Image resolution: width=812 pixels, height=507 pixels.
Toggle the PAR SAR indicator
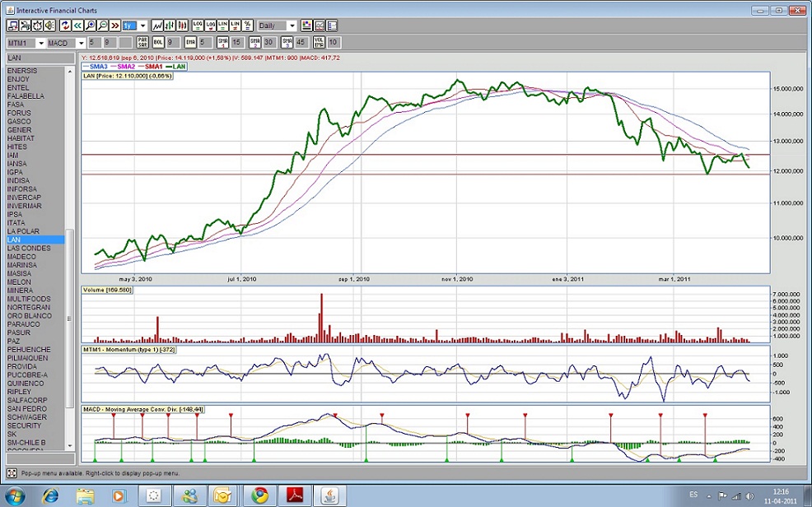tap(142, 43)
